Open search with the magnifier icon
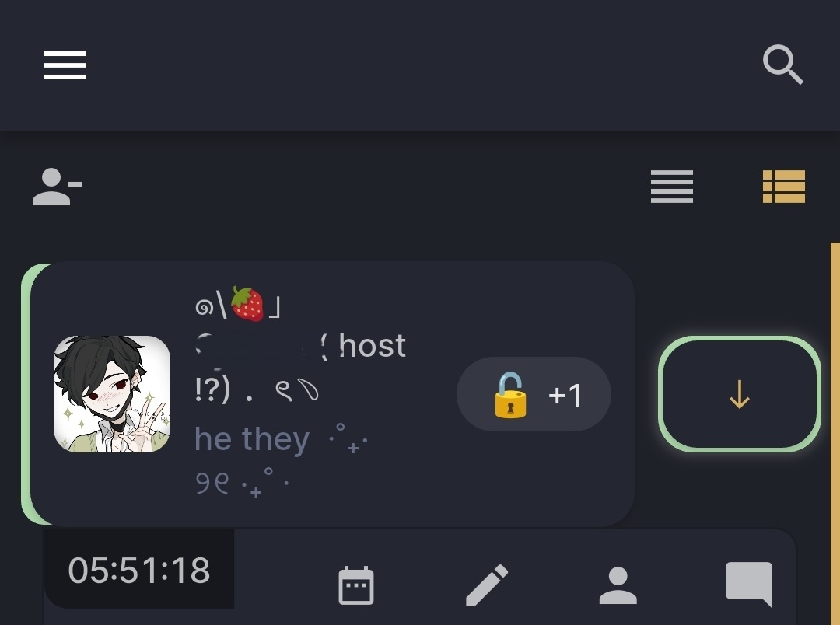The height and width of the screenshot is (625, 840). [x=782, y=65]
